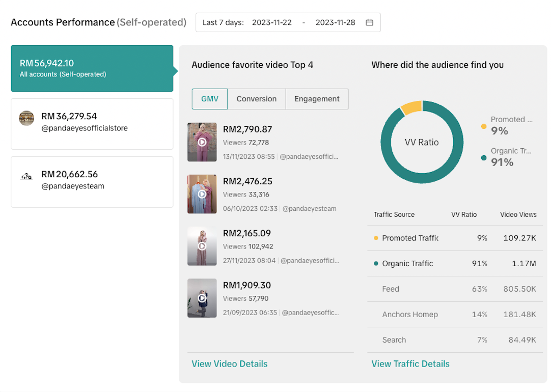Screen dimensions: 551x392
Task: Play the RM1,909.30 video thumbnail
Action: [202, 298]
